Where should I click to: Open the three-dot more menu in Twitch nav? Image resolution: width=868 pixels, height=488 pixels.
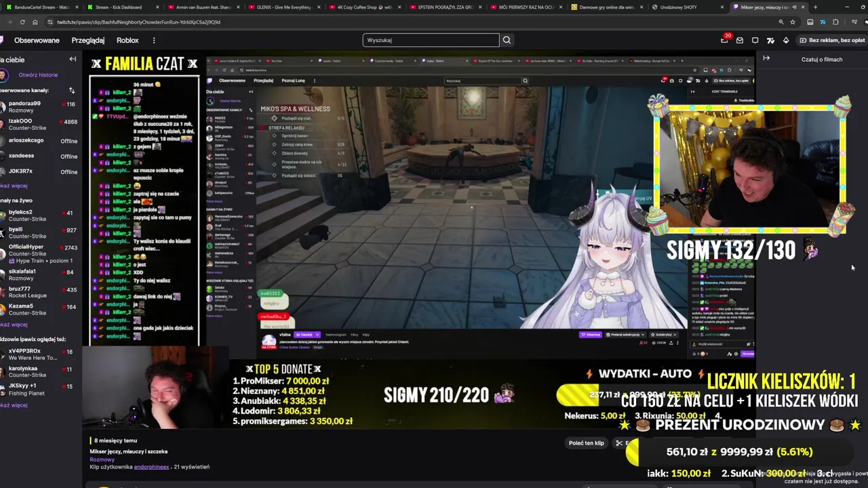tap(154, 41)
